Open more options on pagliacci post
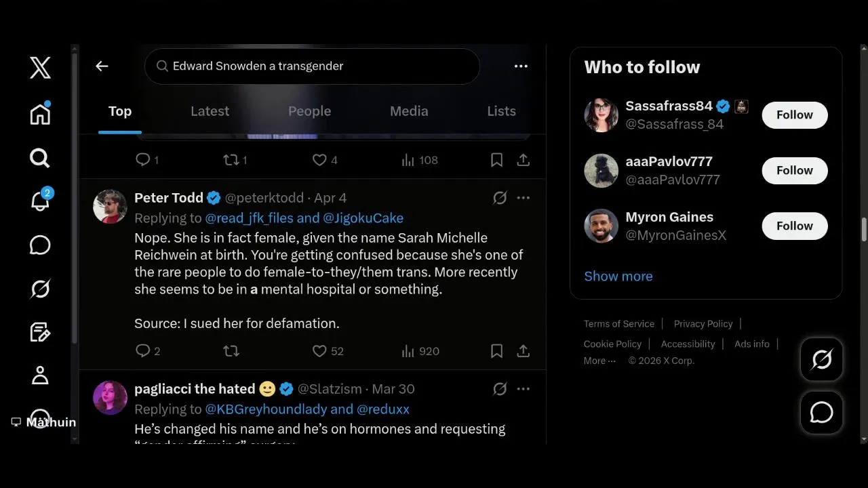The width and height of the screenshot is (868, 488). pyautogui.click(x=523, y=389)
